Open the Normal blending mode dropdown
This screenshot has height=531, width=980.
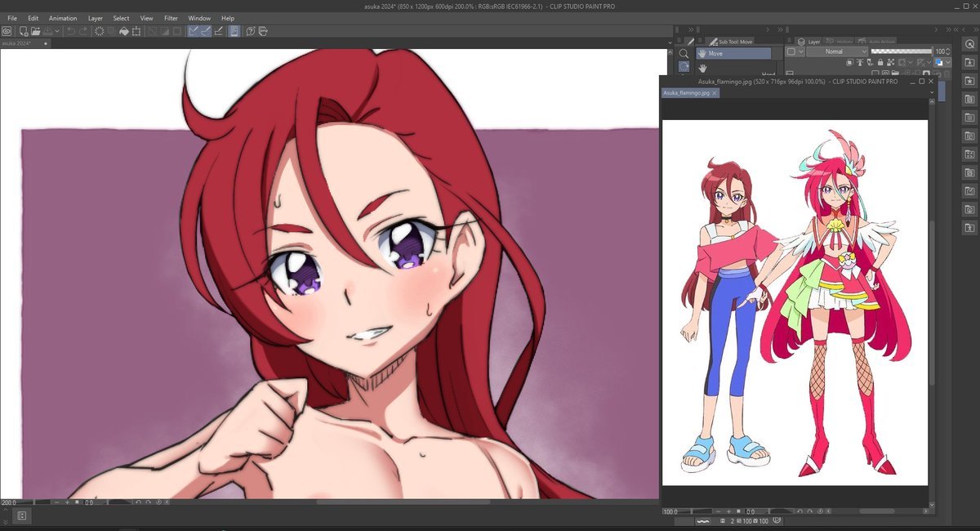tap(836, 51)
